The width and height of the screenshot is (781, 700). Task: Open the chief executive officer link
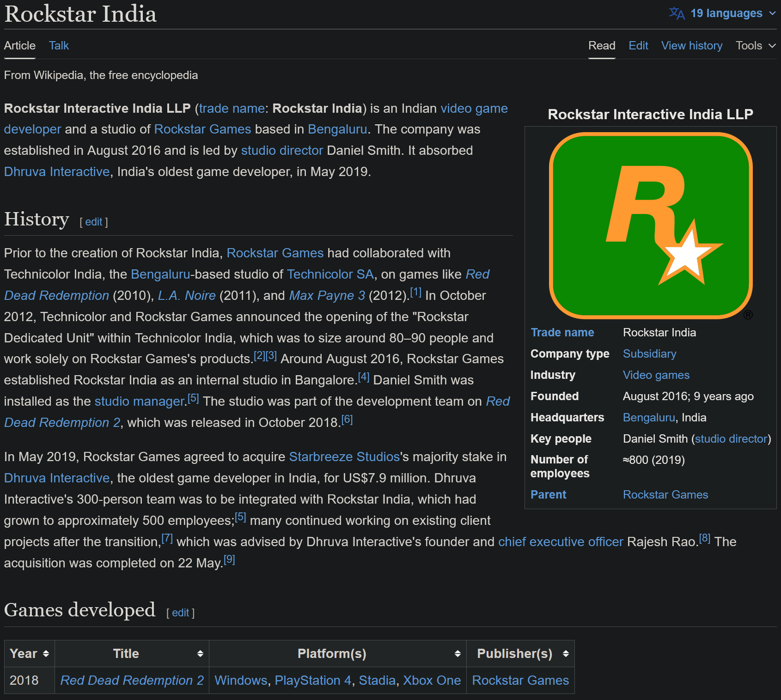tap(561, 542)
